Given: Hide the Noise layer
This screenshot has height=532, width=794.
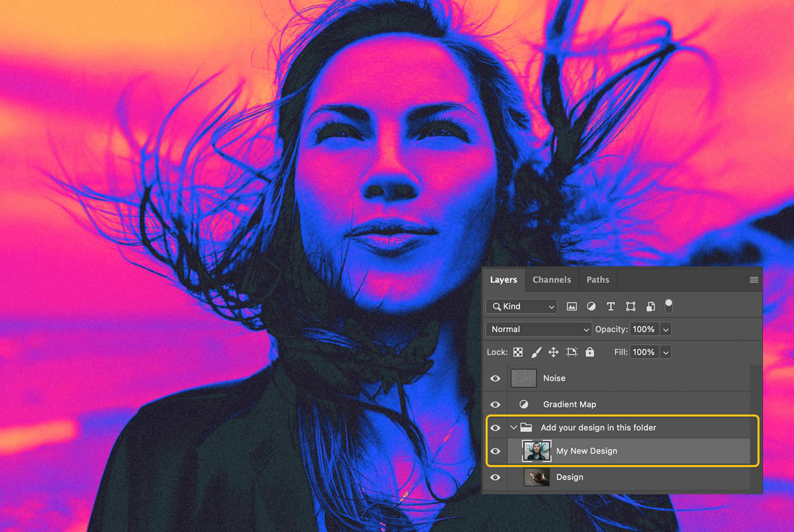Looking at the screenshot, I should pos(495,378).
